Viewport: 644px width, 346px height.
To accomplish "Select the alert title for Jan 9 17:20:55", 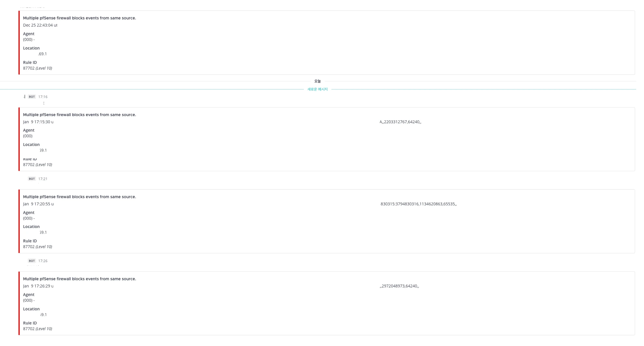I will pyautogui.click(x=79, y=197).
